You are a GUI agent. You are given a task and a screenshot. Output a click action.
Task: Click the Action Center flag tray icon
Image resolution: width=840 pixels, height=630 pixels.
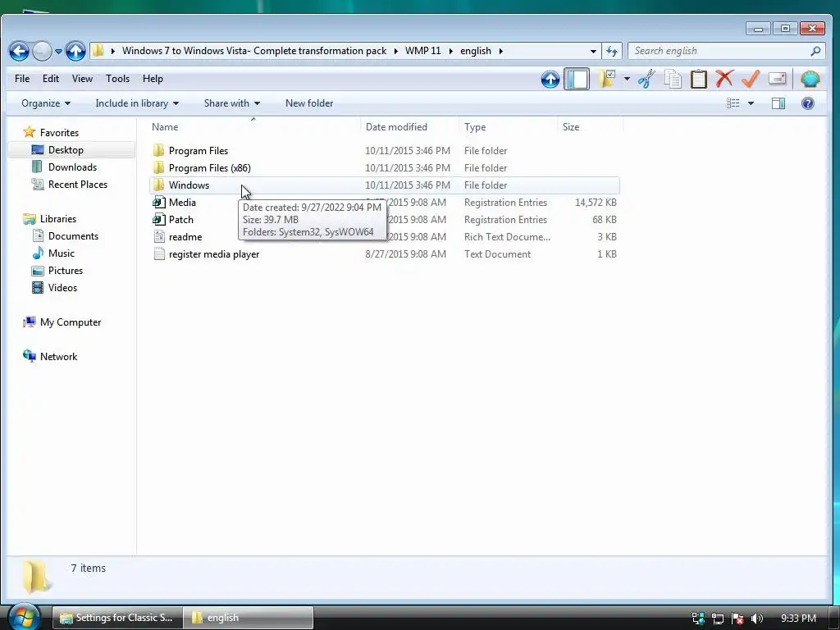pyautogui.click(x=737, y=619)
